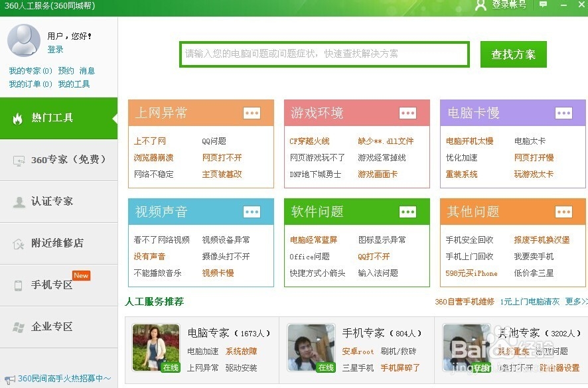The image size is (588, 388).
Task: Choose 系统故障 under 电脑专家
Action: click(241, 352)
